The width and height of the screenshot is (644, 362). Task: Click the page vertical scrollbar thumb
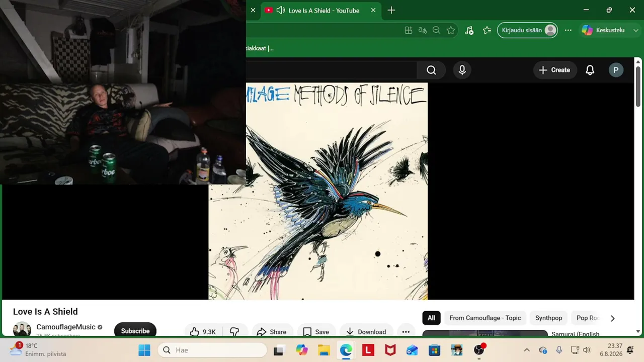pos(638,86)
